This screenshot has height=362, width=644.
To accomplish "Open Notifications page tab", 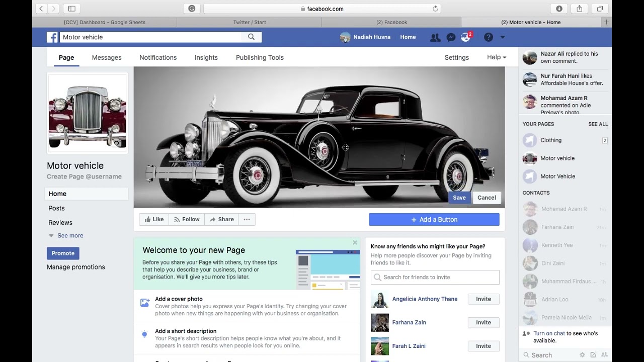I will click(158, 57).
